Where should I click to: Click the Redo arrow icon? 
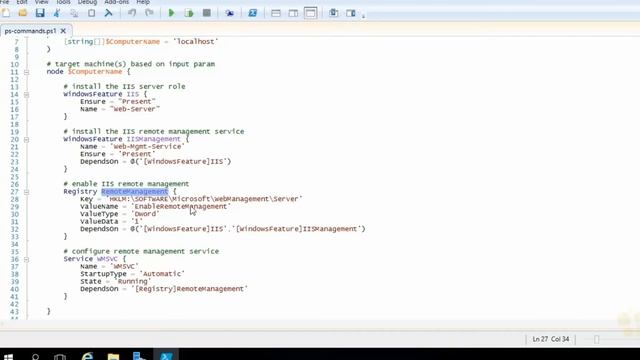point(149,13)
